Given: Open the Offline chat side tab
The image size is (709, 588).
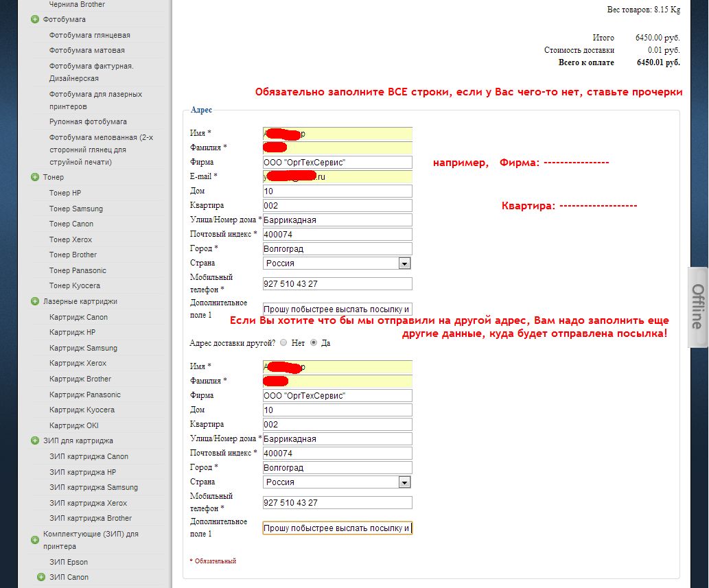Looking at the screenshot, I should (x=697, y=306).
